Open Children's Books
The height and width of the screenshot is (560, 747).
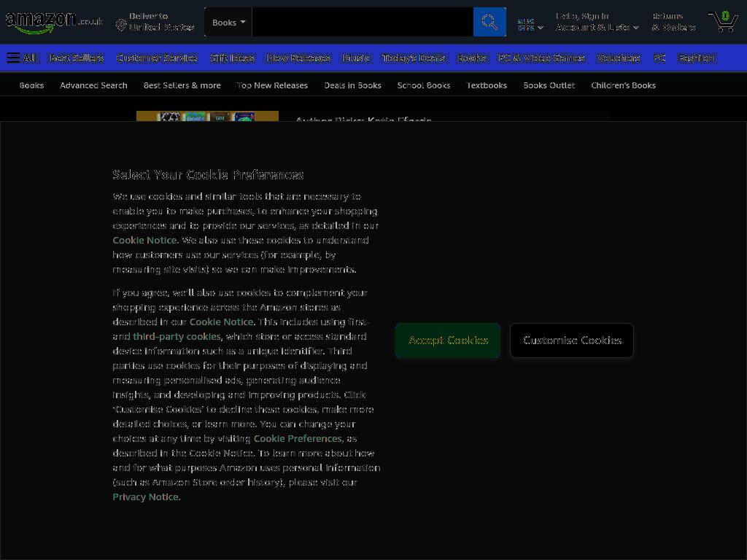click(x=623, y=85)
